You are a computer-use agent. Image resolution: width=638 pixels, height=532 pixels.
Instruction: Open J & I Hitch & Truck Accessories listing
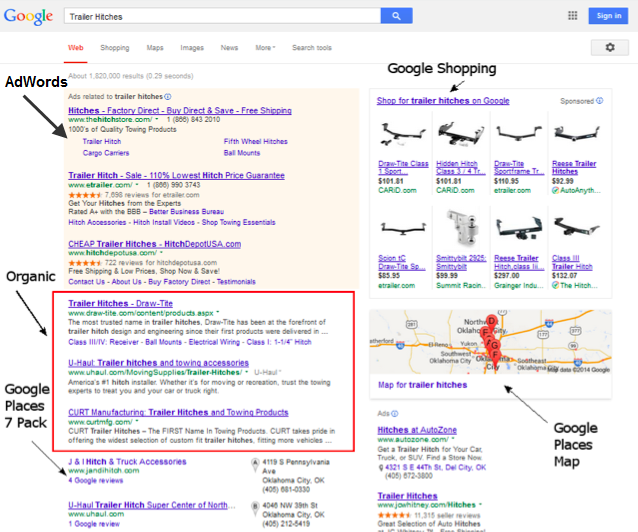click(x=127, y=462)
